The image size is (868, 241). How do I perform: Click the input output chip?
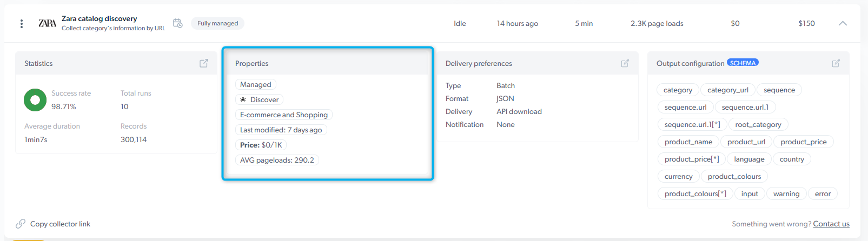click(750, 193)
